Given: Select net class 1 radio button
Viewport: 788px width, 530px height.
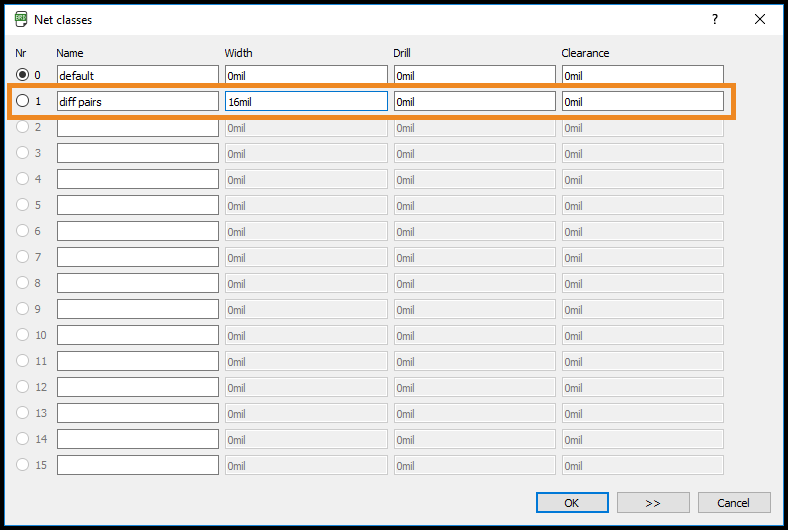Looking at the screenshot, I should (x=23, y=101).
